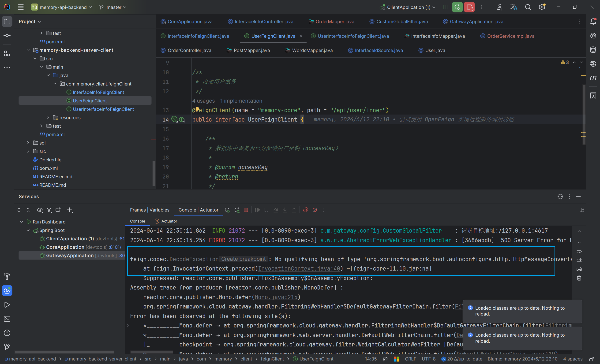600x364 pixels.
Task: Click the warnings count indicator in the editor
Action: [565, 62]
